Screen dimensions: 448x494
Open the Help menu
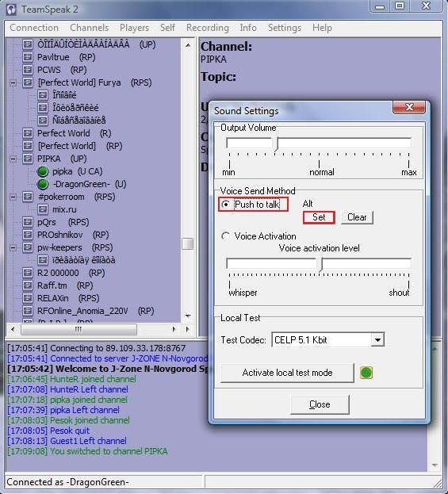coord(322,28)
